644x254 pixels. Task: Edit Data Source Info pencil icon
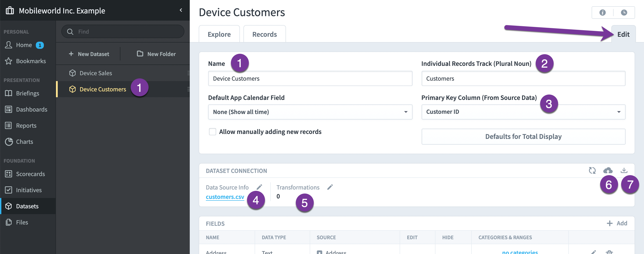tap(259, 187)
